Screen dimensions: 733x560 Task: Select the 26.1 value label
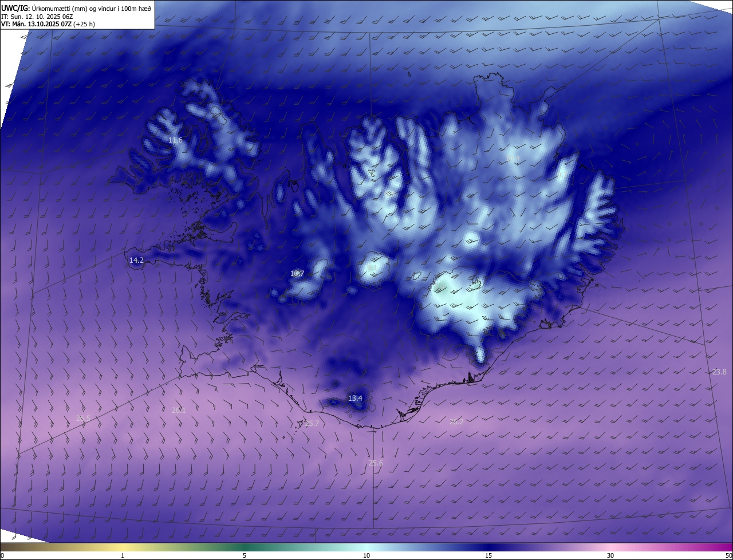[179, 410]
